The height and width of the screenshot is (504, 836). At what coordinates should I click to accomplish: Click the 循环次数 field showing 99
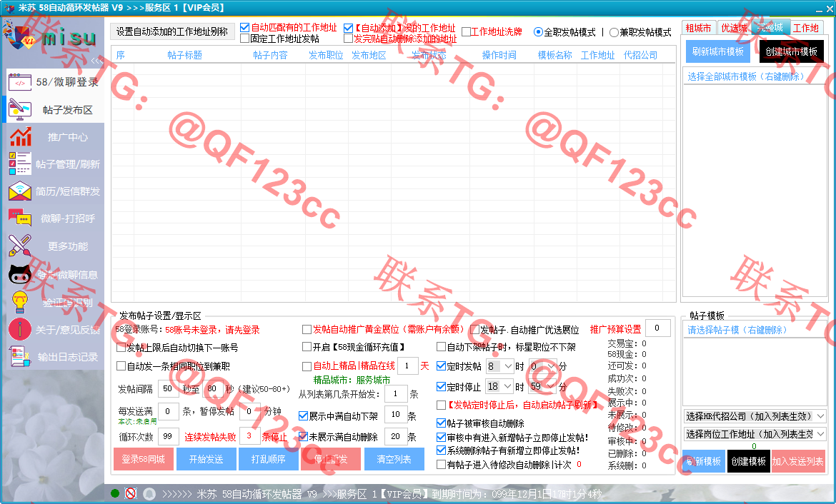(168, 436)
